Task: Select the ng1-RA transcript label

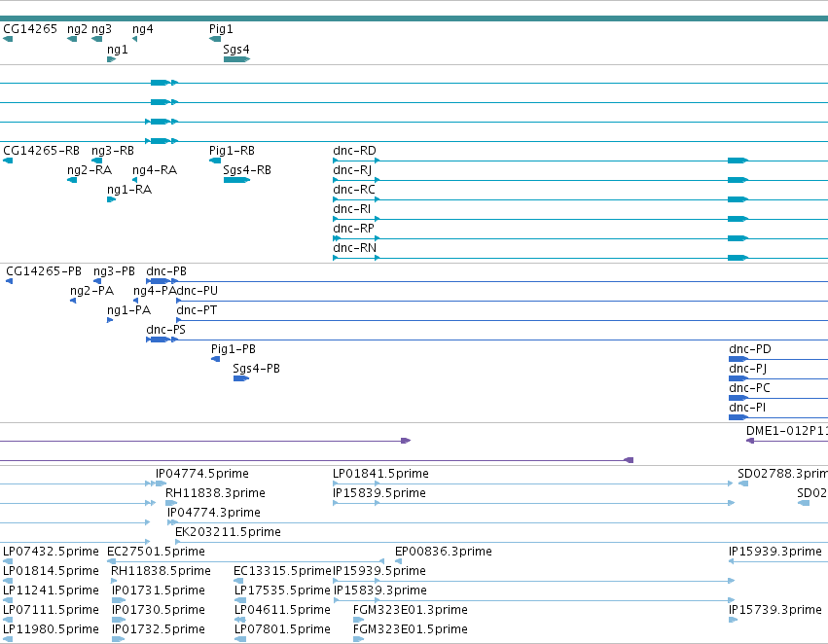Action: (129, 190)
